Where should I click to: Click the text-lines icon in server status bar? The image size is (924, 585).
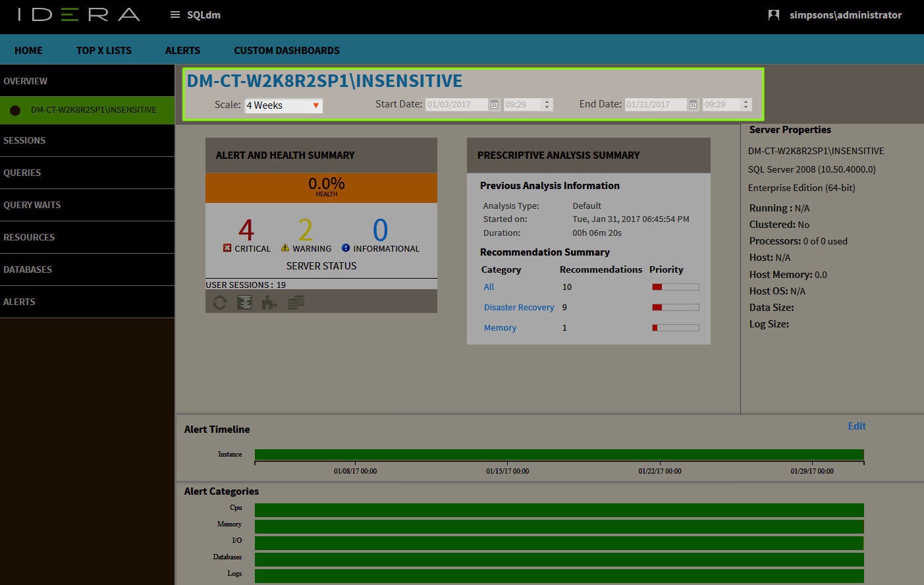point(244,302)
